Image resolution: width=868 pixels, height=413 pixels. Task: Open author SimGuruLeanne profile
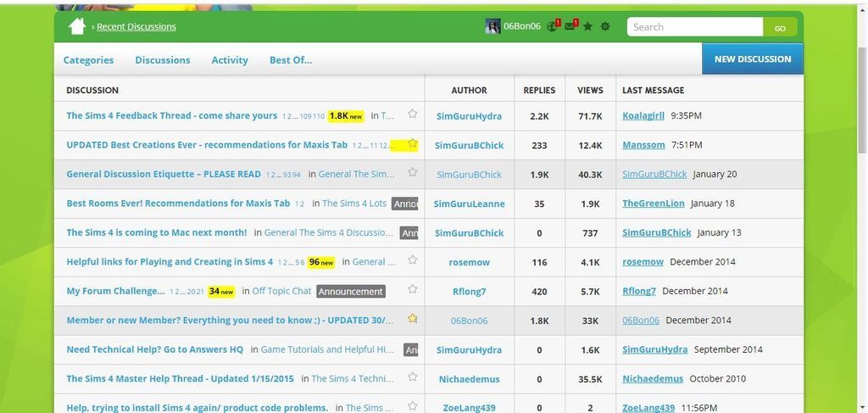(x=469, y=204)
